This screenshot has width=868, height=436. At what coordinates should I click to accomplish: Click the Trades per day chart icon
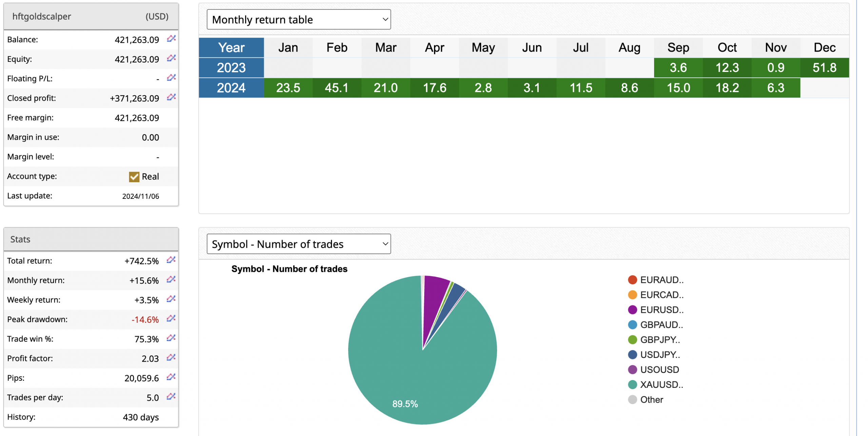tap(171, 396)
